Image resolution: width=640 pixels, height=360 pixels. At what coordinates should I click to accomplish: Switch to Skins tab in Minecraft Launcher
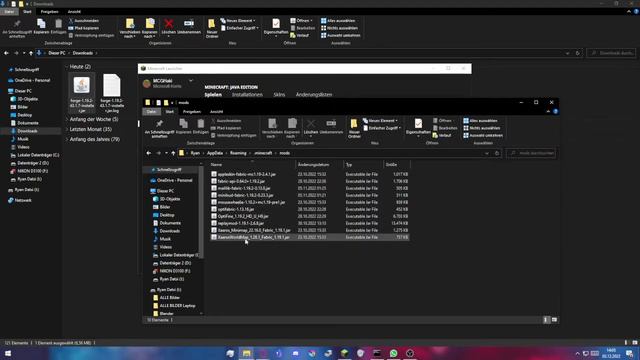(279, 95)
